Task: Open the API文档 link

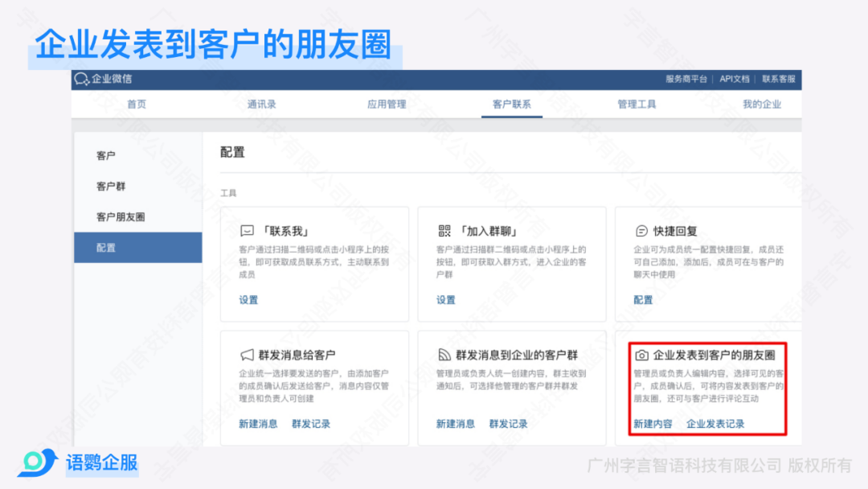Action: (x=735, y=79)
